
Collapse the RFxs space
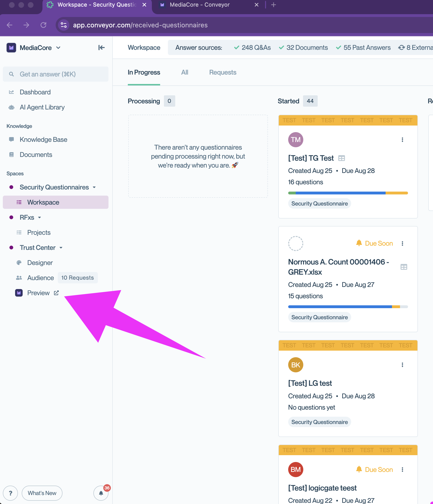(x=39, y=218)
